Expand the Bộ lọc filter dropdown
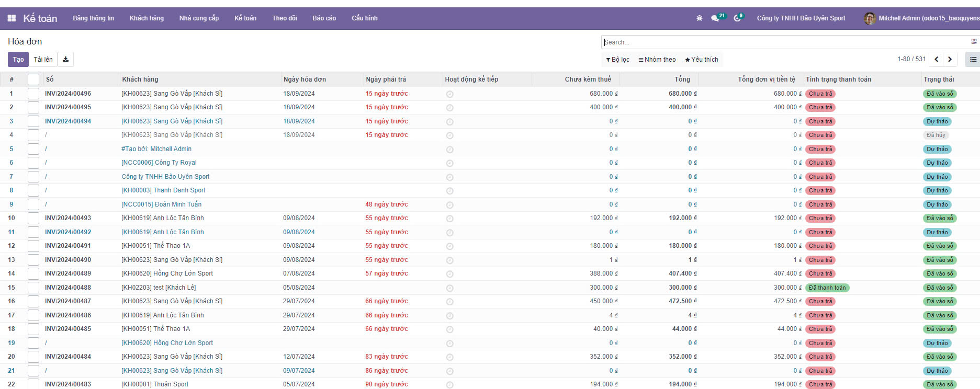This screenshot has height=389, width=980. [x=617, y=60]
